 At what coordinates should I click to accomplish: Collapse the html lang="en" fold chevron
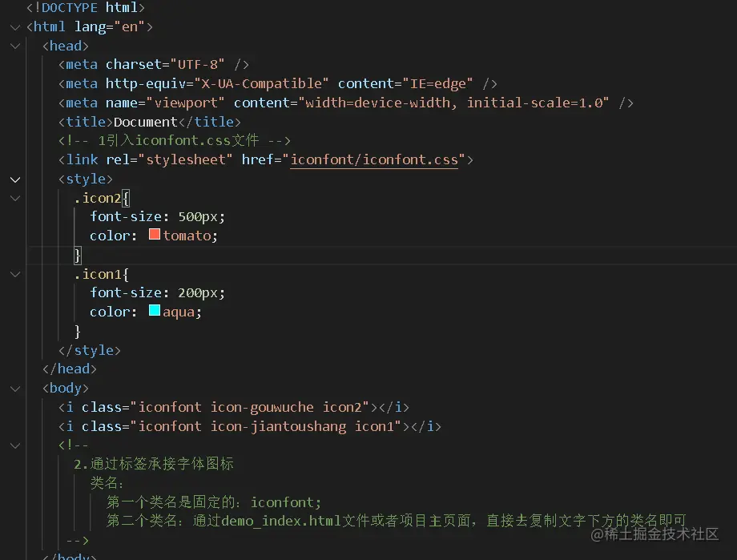pos(15,27)
